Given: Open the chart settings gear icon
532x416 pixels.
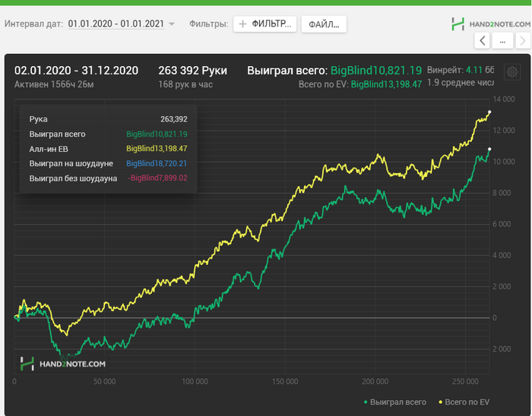Looking at the screenshot, I should (512, 72).
